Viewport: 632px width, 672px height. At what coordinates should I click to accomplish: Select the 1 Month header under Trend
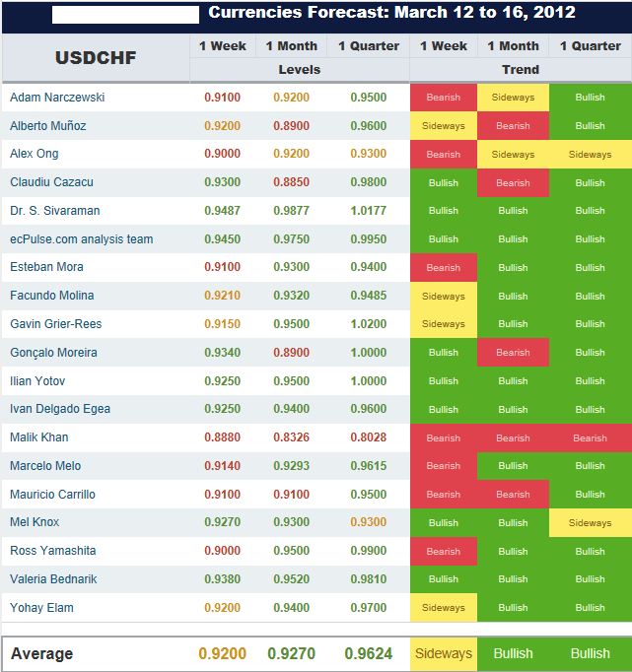pyautogui.click(x=514, y=46)
